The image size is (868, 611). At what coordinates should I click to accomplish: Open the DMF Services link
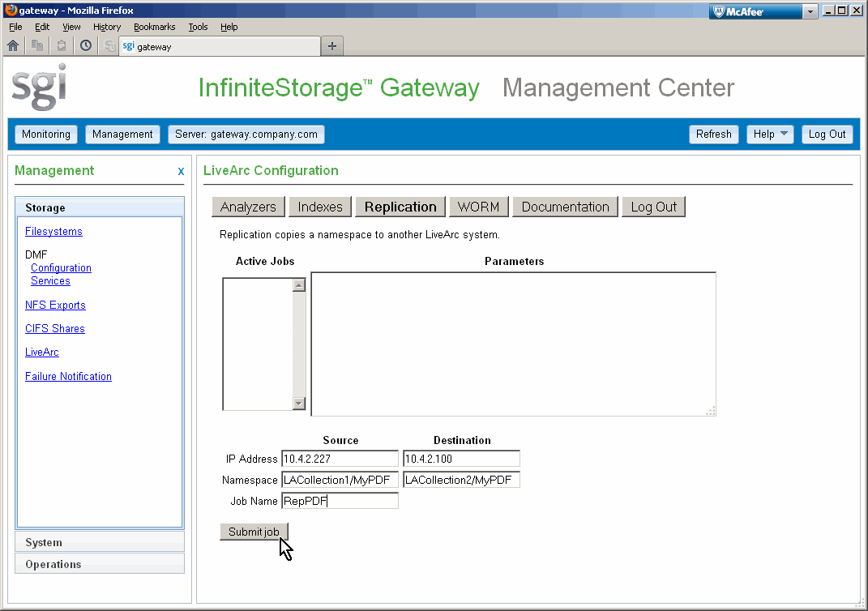tap(50, 280)
